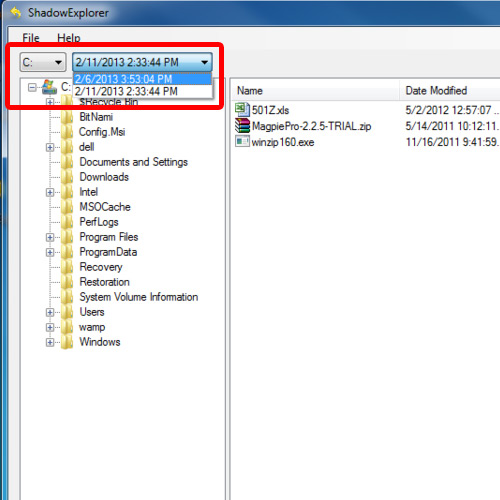Select the Documents and Settings label

pos(134,162)
